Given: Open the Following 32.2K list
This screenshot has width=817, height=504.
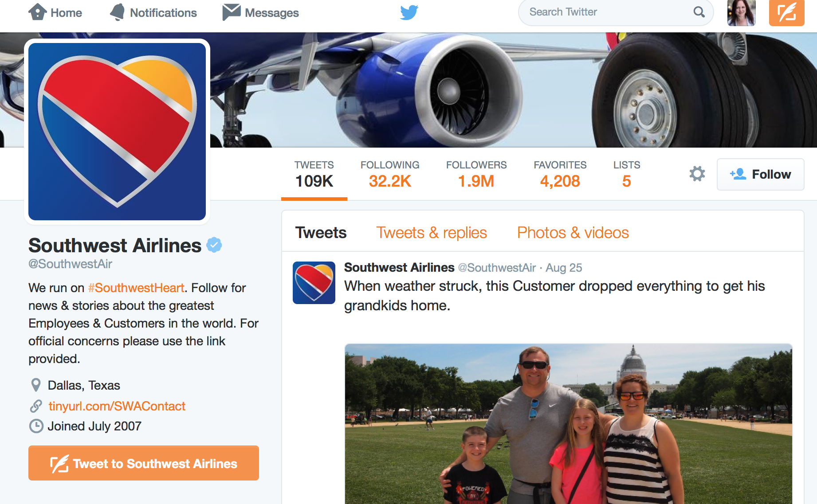Looking at the screenshot, I should (390, 174).
